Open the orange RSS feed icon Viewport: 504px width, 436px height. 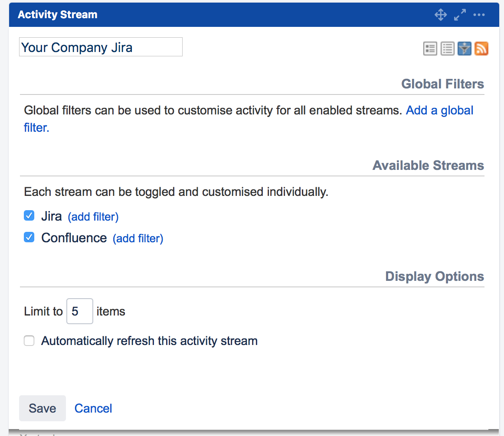pos(481,49)
